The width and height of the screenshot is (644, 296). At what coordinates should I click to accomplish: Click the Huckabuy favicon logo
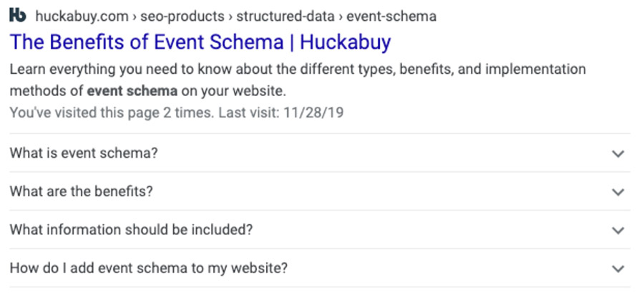click(18, 16)
